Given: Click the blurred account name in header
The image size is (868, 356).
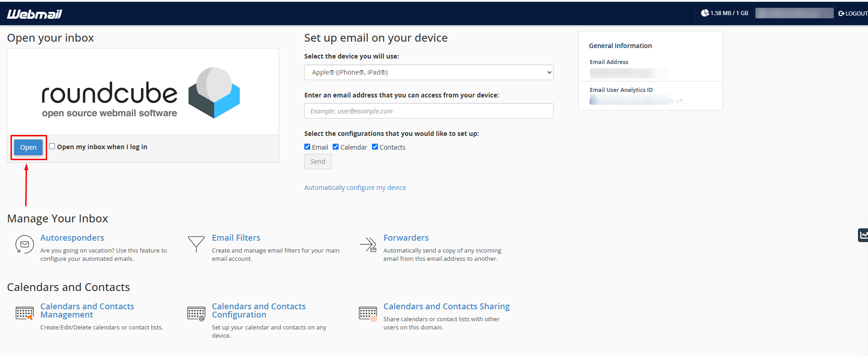Looking at the screenshot, I should click(794, 13).
